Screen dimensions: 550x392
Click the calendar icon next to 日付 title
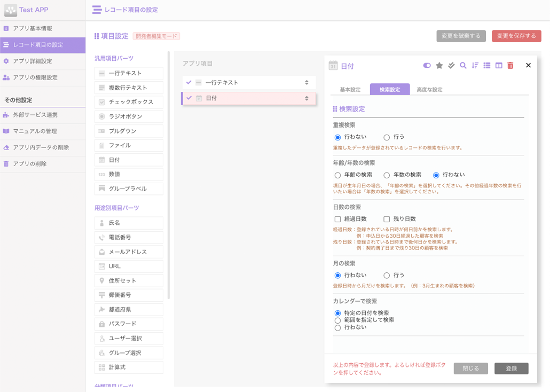(333, 65)
